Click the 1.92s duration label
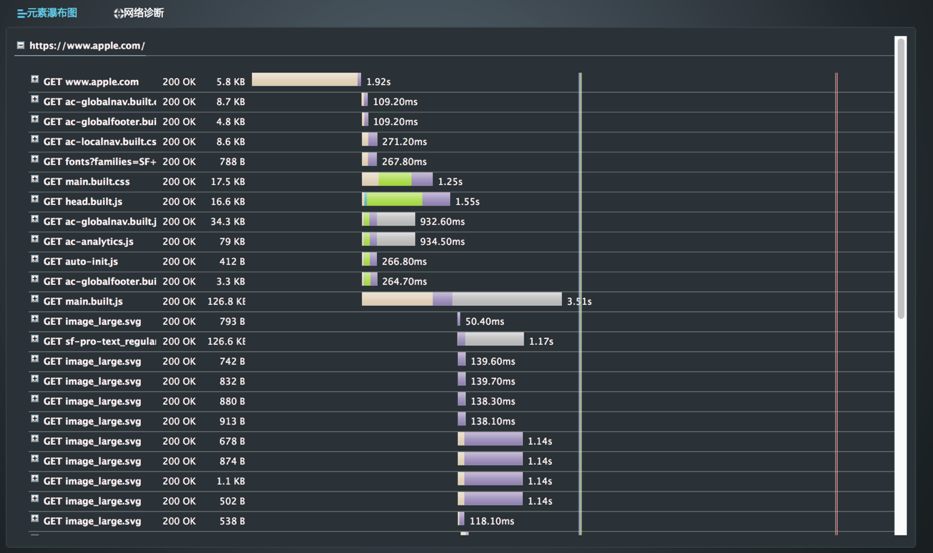This screenshot has height=553, width=933. [378, 82]
